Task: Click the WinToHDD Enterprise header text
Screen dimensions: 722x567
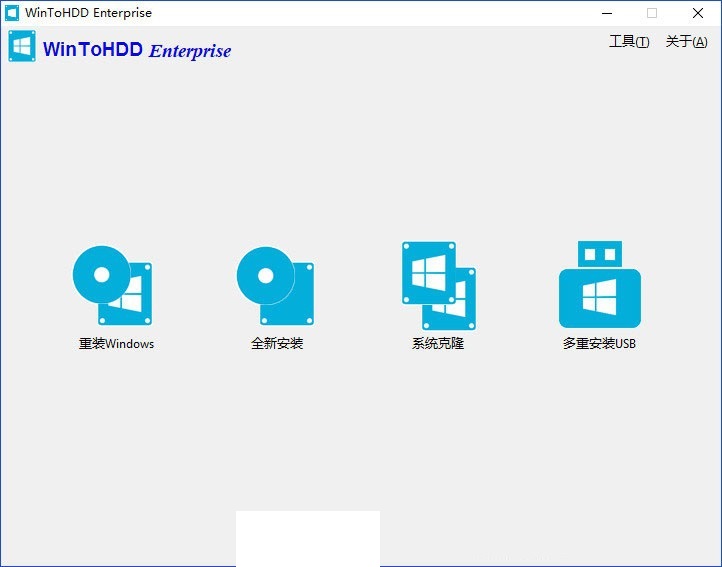Action: click(137, 50)
